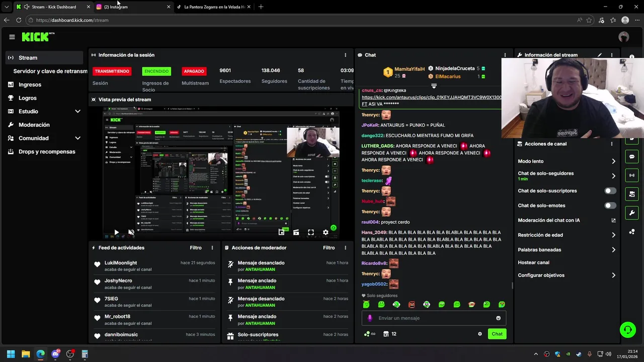
Task: Open Discord from the taskbar
Action: tap(55, 354)
